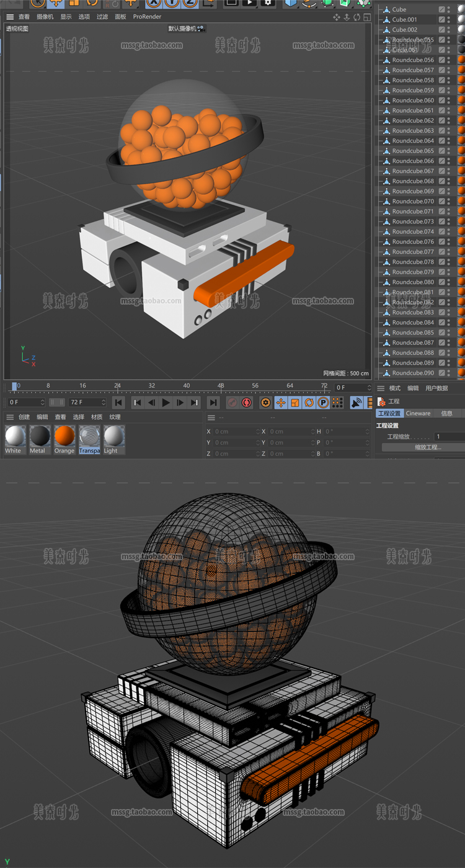Toggle visibility dots for Roundcube.066 row
465x868 pixels.
(449, 161)
